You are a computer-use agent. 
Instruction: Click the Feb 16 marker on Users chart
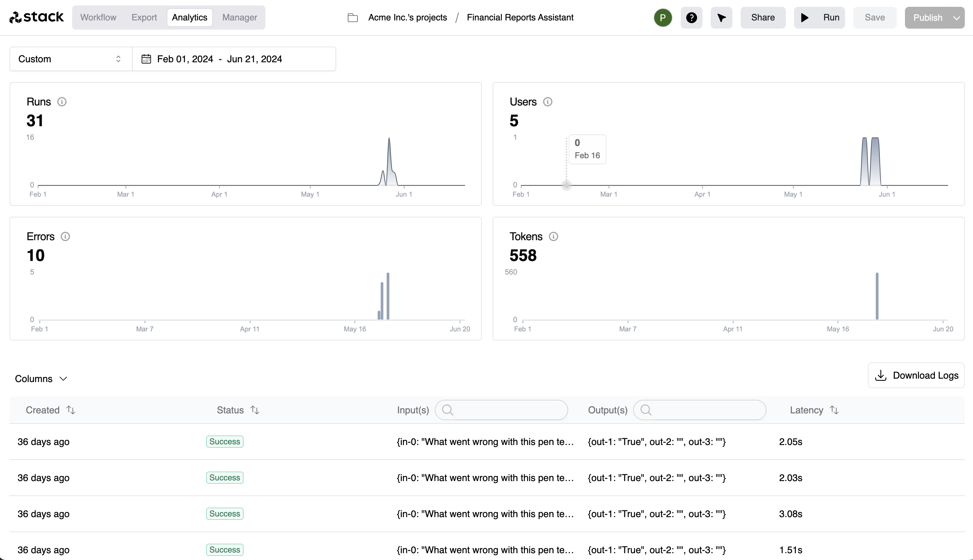tap(566, 185)
